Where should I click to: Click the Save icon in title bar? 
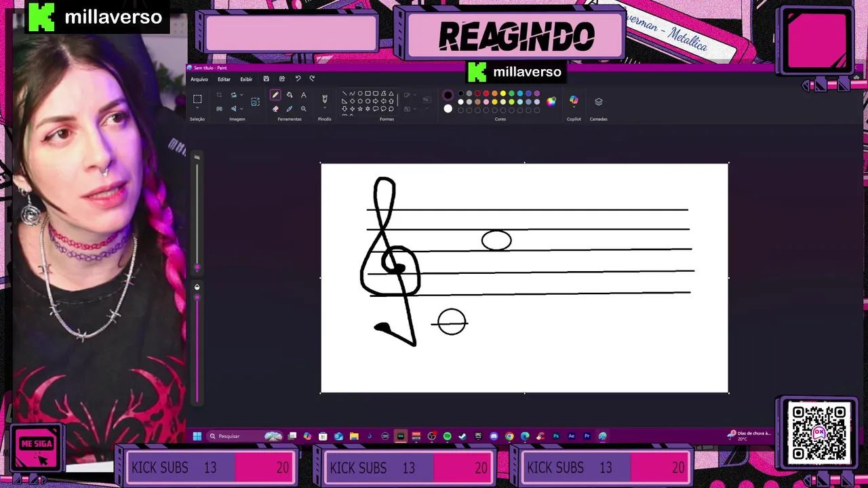[x=267, y=79]
